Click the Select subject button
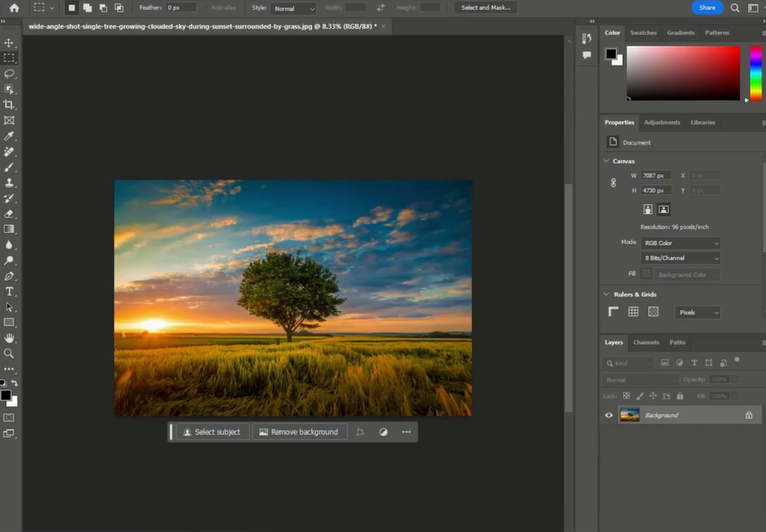Screen dimensions: 766x532 [212, 432]
